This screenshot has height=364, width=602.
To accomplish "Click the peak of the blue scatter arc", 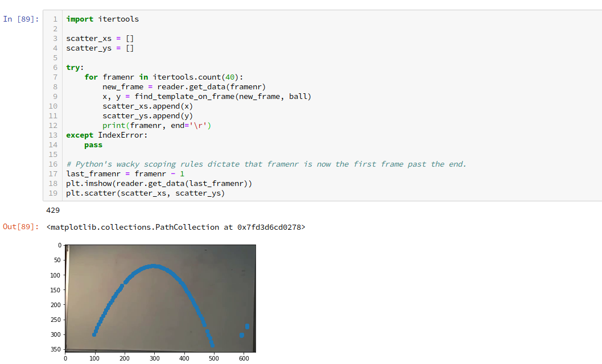I will click(x=154, y=266).
